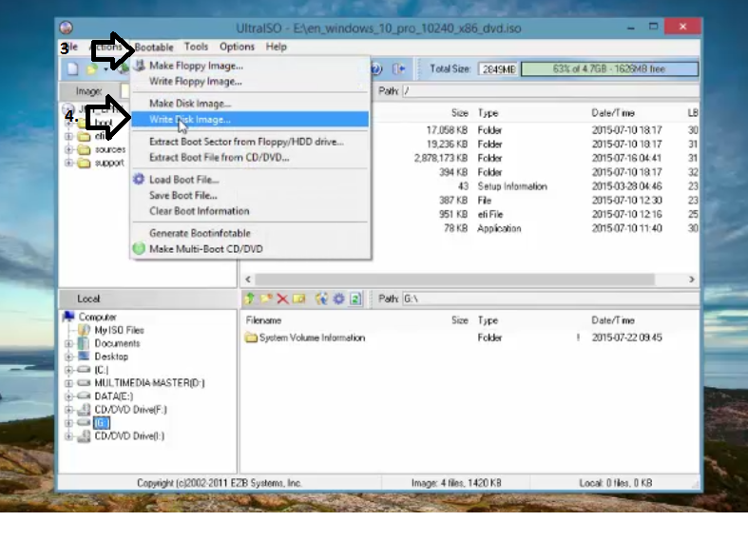
Task: Click the upper image Path field
Action: [550, 90]
